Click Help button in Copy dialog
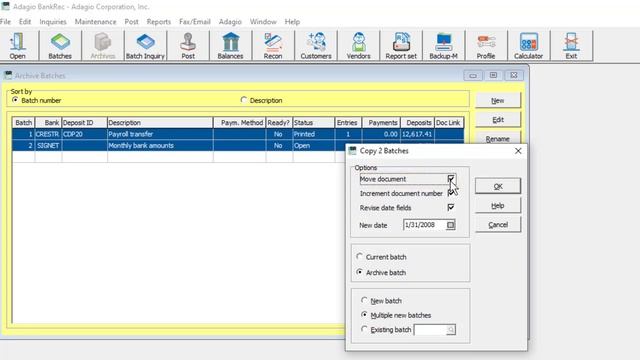The width and height of the screenshot is (640, 360). click(x=498, y=205)
